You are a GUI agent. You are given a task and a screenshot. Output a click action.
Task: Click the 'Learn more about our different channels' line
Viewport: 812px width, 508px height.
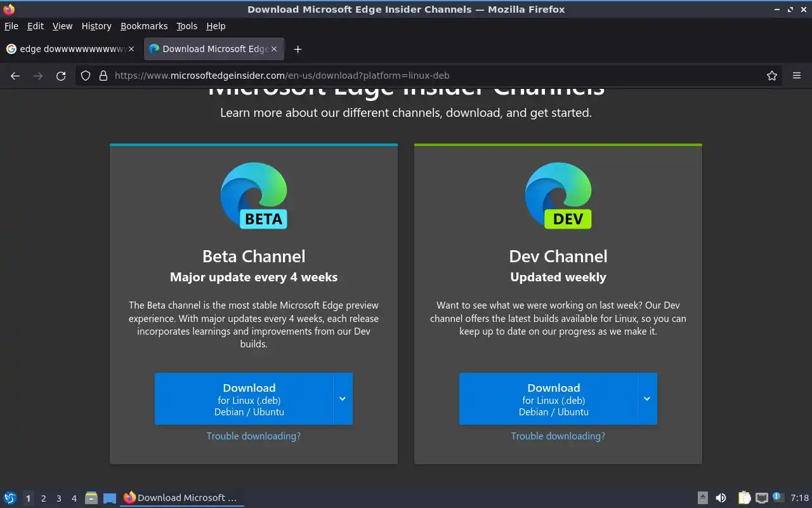pos(406,112)
